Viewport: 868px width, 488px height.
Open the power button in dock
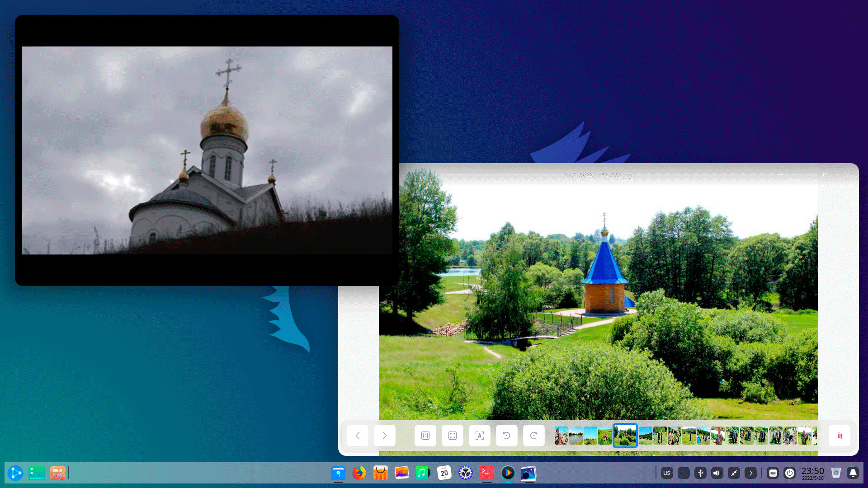pos(790,473)
